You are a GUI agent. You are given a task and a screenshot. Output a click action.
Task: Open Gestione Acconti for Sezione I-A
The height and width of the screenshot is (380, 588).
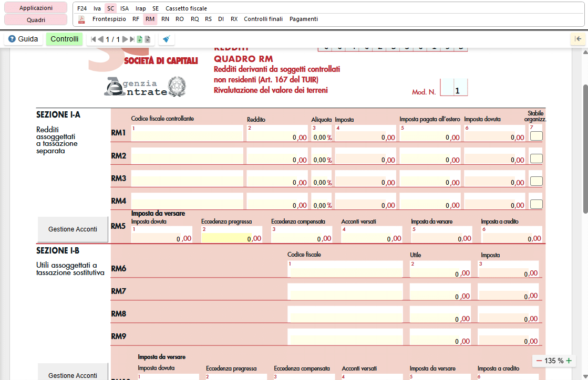73,229
